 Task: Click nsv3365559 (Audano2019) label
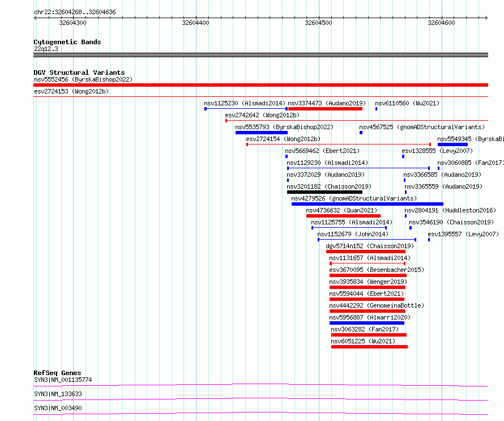tap(443, 186)
